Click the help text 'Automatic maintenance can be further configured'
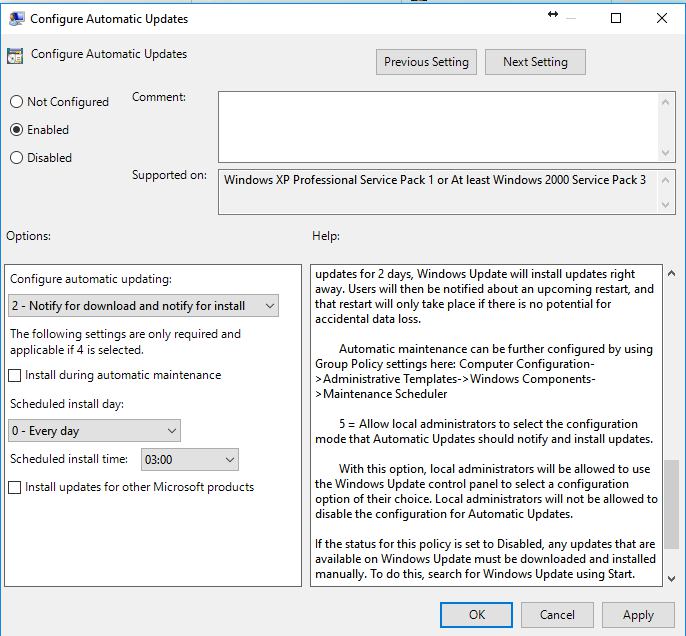The image size is (686, 636). tap(472, 349)
